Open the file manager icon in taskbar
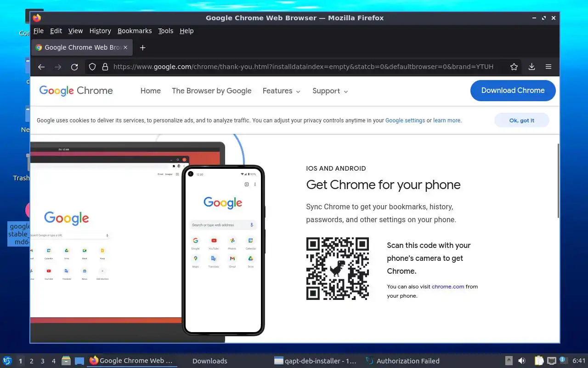588x368 pixels. 66,361
